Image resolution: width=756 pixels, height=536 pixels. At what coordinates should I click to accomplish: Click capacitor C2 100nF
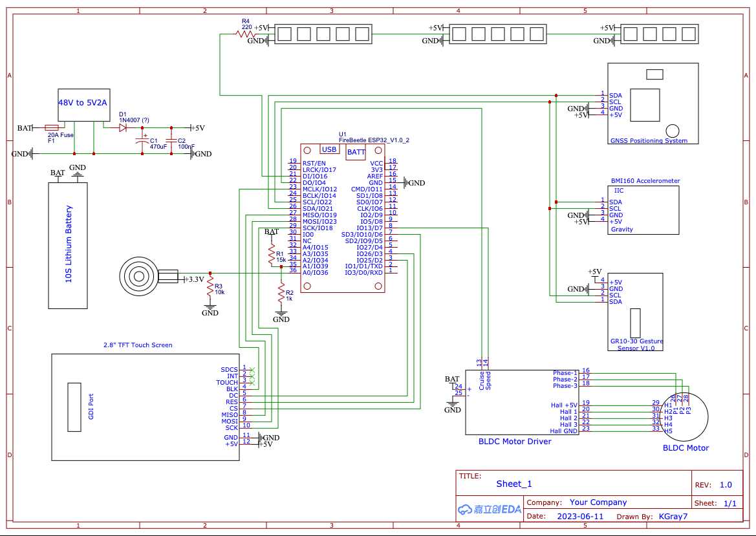pos(171,140)
